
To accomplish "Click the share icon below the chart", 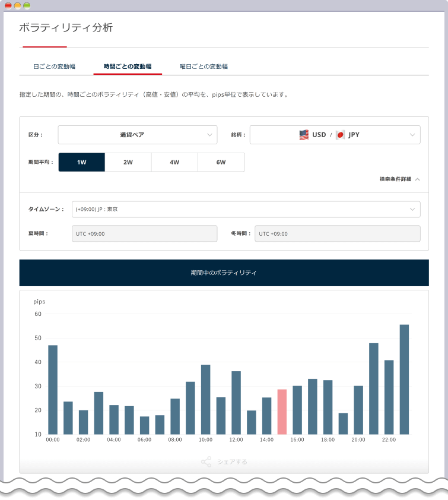I will pos(206,461).
